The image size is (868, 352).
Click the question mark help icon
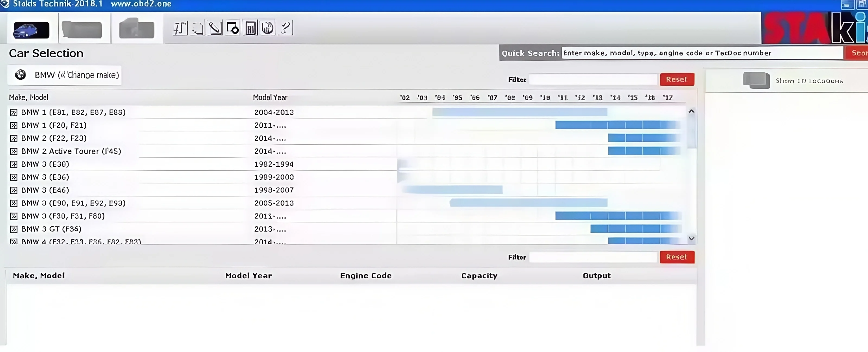click(x=285, y=28)
